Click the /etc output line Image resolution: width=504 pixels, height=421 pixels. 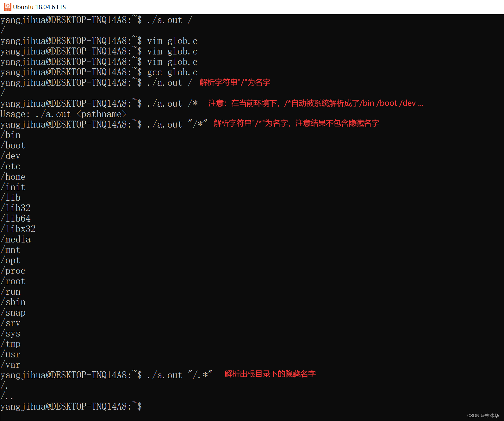coord(10,167)
